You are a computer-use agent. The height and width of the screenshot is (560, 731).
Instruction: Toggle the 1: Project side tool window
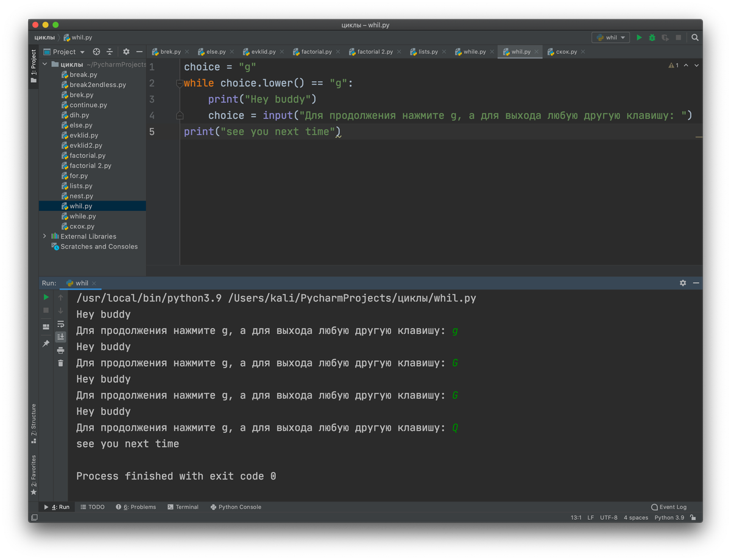pos(34,66)
